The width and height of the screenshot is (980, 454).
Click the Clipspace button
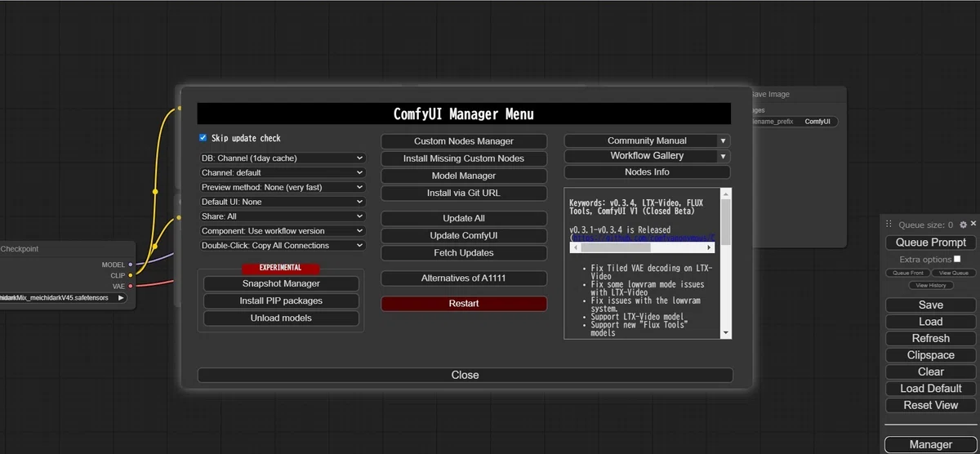coord(931,355)
